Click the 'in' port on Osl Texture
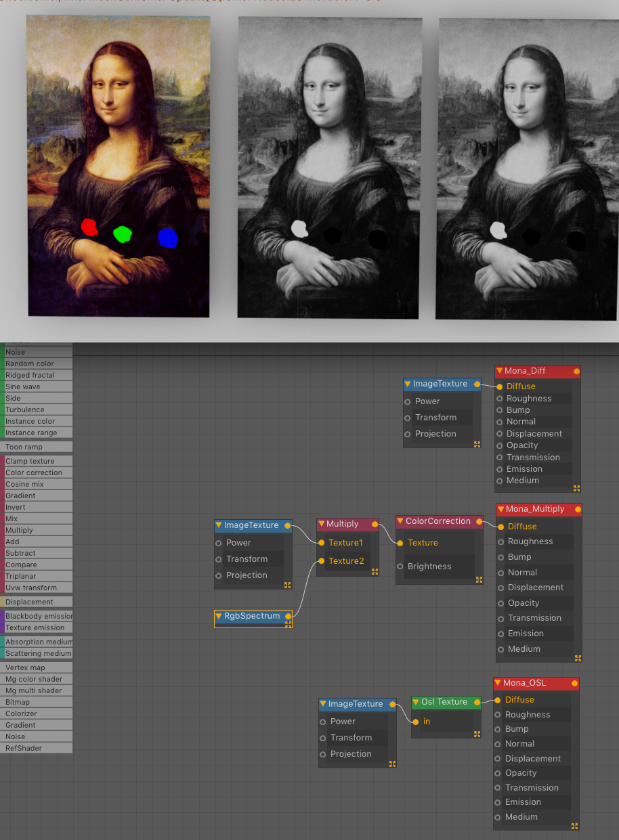Viewport: 619px width, 840px height. pyautogui.click(x=416, y=721)
